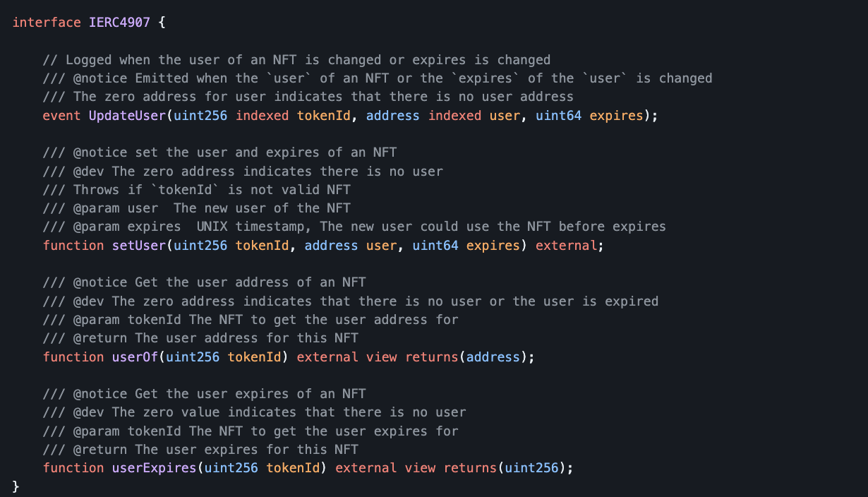Click the opening curly brace after IERC4907

click(162, 22)
